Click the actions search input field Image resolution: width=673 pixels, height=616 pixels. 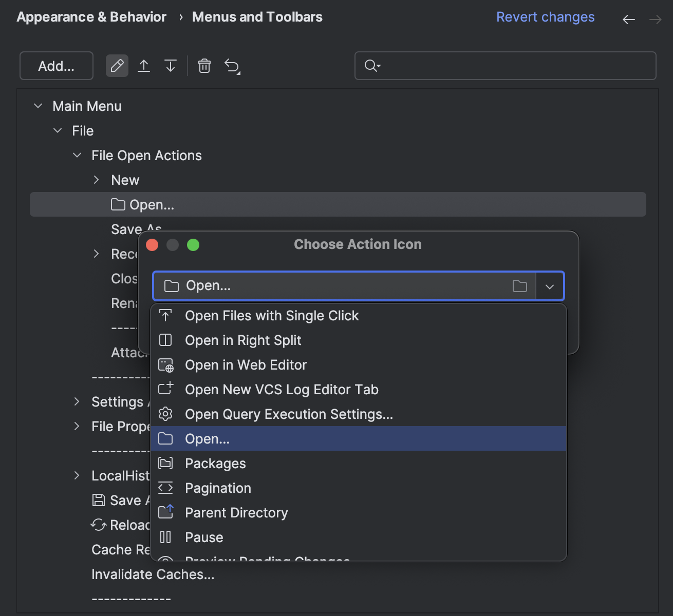coord(506,66)
